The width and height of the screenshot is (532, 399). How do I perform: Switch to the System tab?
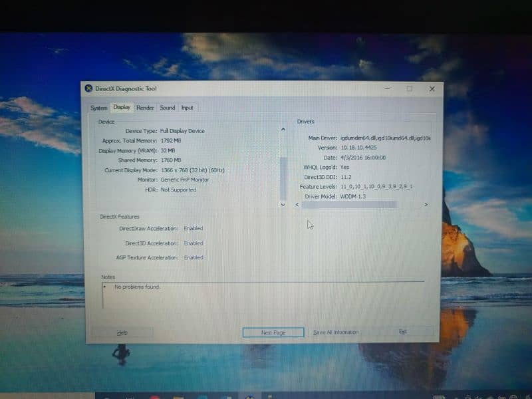click(99, 108)
